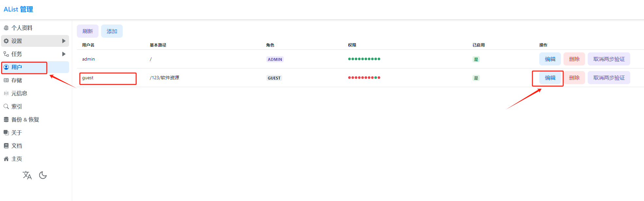Click 取消两步验证 for guest user

(609, 78)
